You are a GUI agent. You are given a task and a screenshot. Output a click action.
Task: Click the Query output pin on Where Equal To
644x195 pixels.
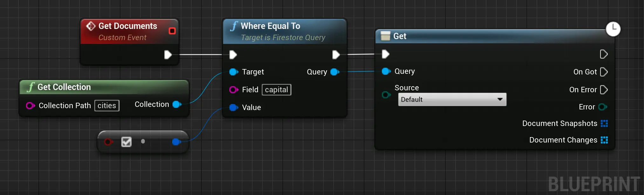click(335, 72)
